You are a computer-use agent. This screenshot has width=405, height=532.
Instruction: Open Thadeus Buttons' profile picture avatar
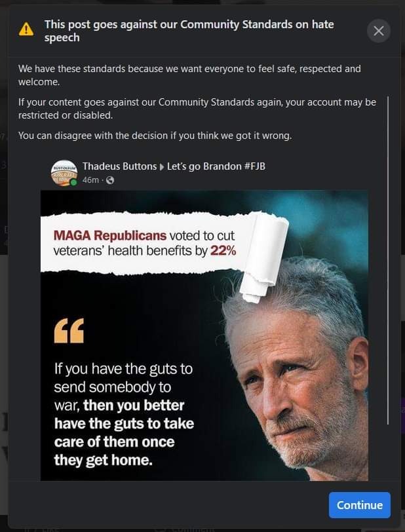(x=64, y=173)
